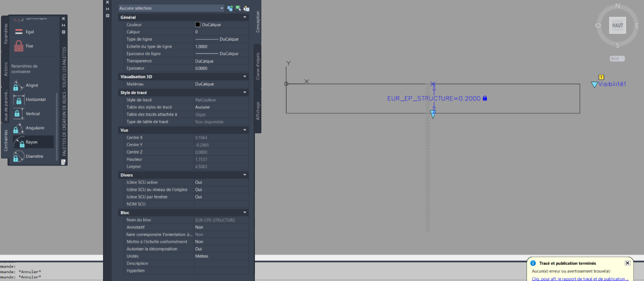Collapse the Général properties section
Viewport: 644px width, 281px height.
point(245,17)
